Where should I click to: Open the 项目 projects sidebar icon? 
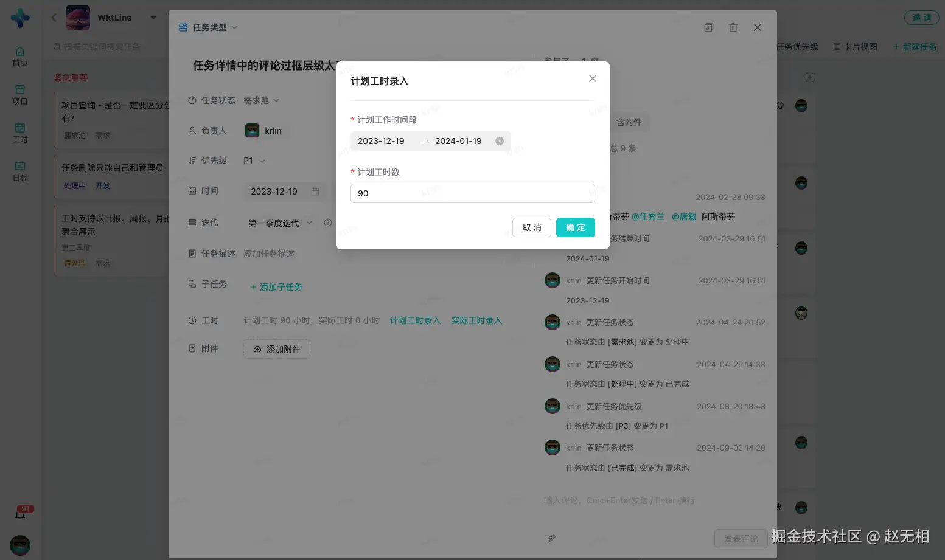(x=20, y=95)
